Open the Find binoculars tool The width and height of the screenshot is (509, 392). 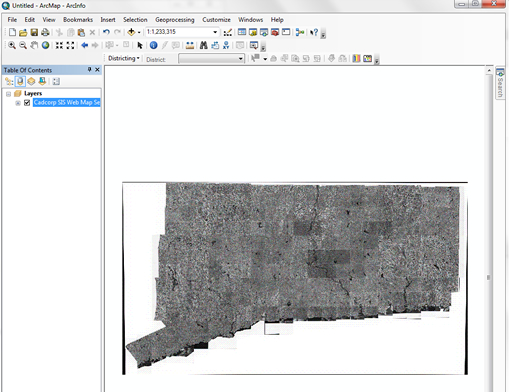point(204,45)
